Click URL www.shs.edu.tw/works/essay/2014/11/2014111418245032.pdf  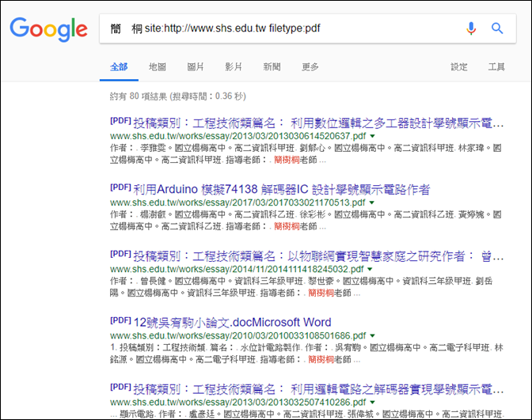click(237, 269)
